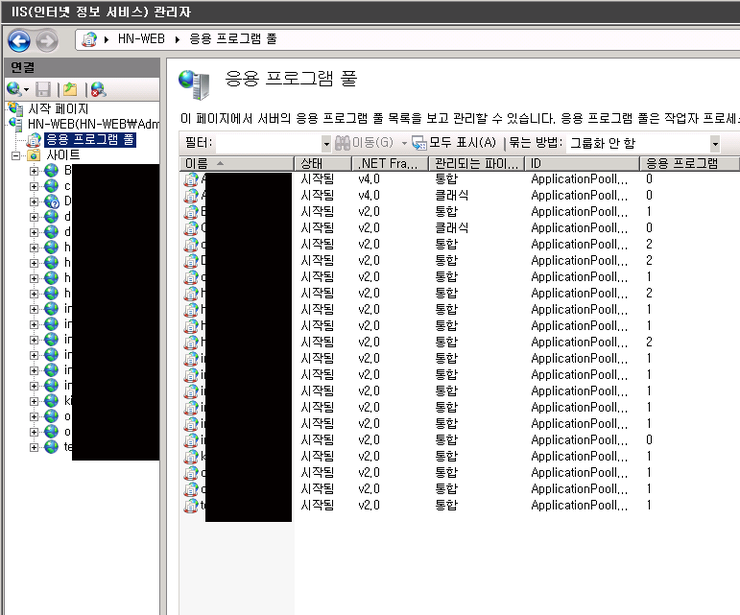
Task: Click pool icon of the v4.0 클래식 row
Action: 191,195
